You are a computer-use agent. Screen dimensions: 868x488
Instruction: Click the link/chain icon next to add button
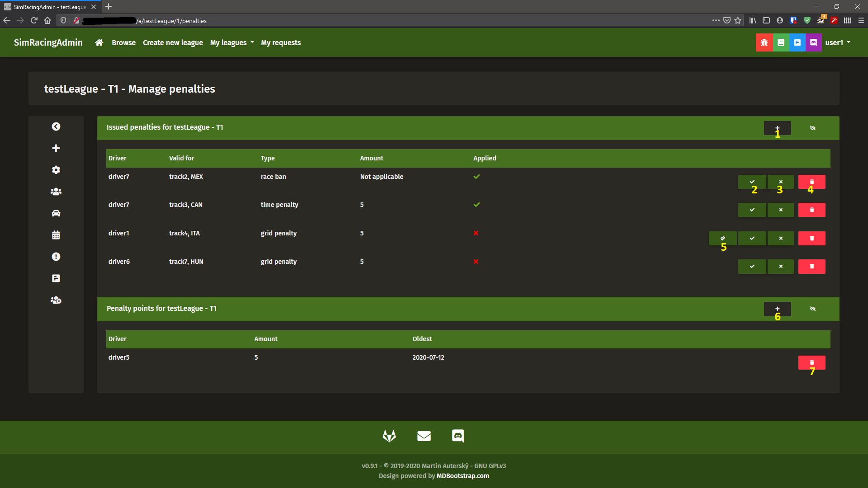[x=812, y=127]
